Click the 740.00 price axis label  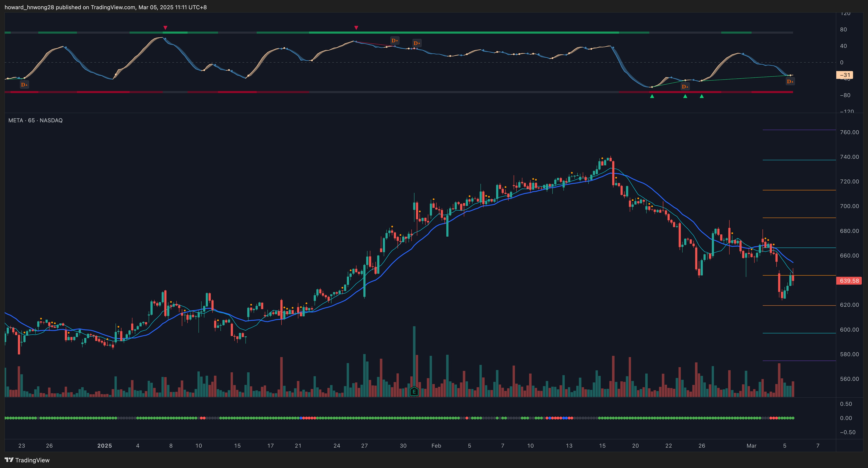tap(849, 157)
